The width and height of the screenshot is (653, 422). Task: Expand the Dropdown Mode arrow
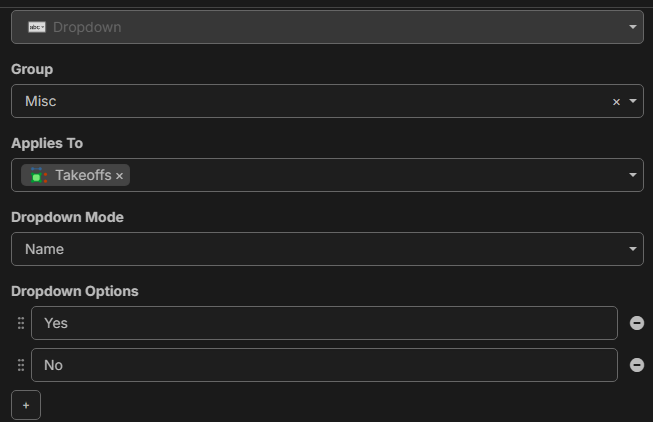coord(633,249)
